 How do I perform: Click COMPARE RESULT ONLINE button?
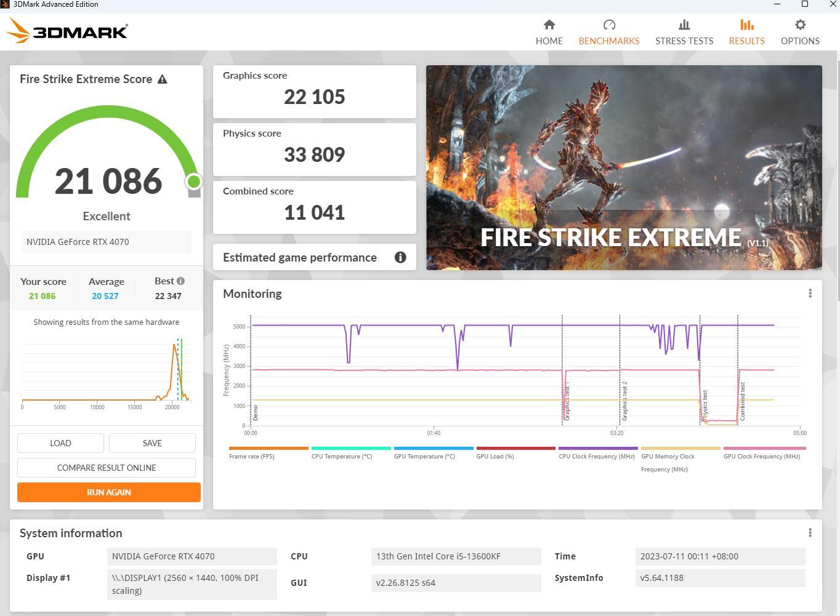coord(107,468)
